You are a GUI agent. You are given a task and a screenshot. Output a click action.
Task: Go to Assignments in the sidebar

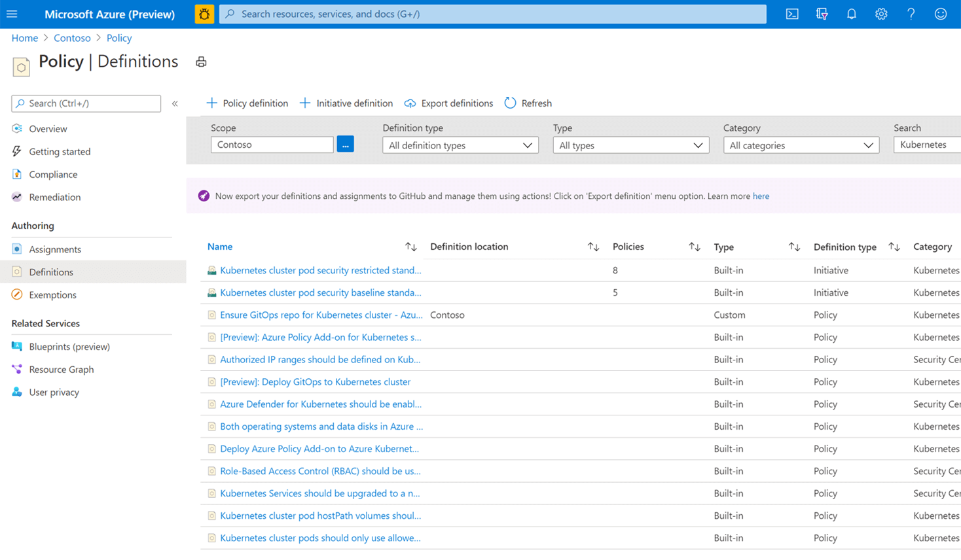coord(55,249)
